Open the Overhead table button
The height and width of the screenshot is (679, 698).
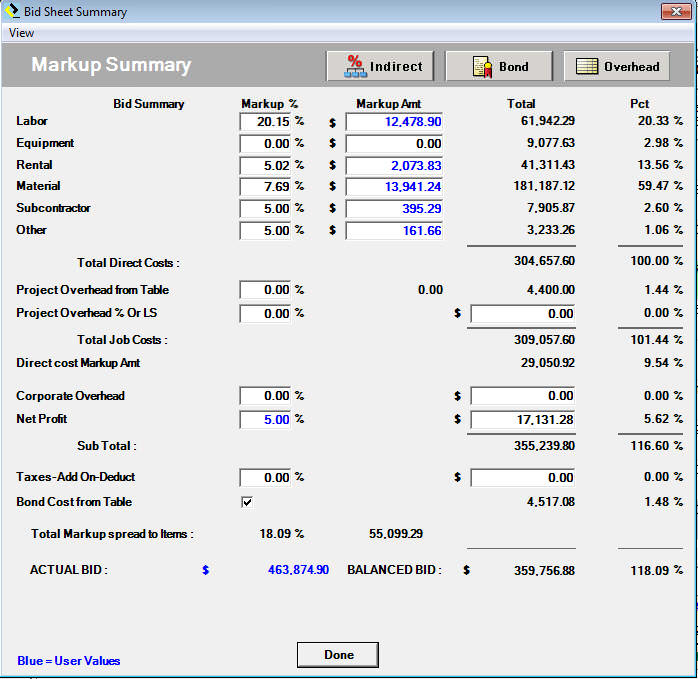[617, 66]
